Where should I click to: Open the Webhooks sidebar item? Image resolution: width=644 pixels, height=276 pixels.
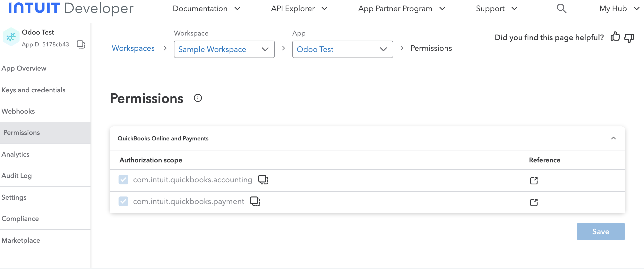coord(45,111)
